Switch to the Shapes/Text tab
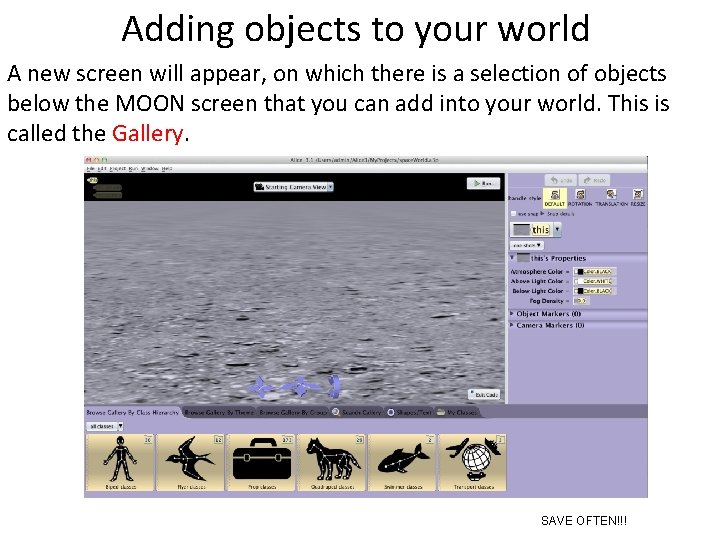720x540 pixels. click(x=410, y=412)
